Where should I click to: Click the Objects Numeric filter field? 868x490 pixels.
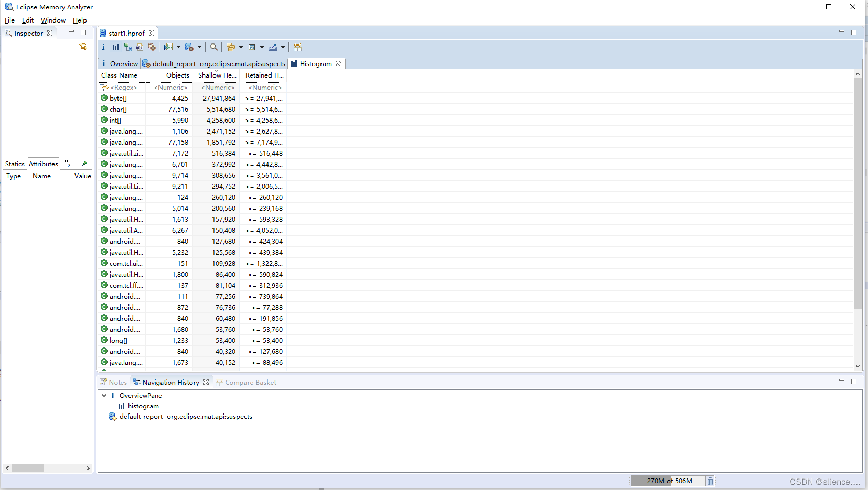[169, 88]
